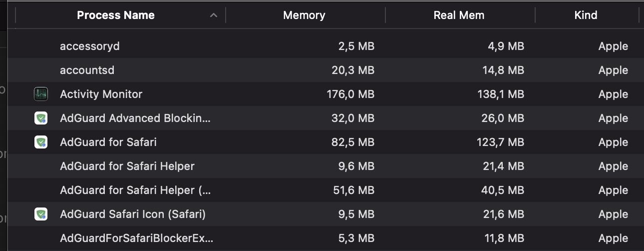Viewport: 644px width, 251px height.
Task: Sort processes by Real Mem column
Action: pyautogui.click(x=459, y=15)
